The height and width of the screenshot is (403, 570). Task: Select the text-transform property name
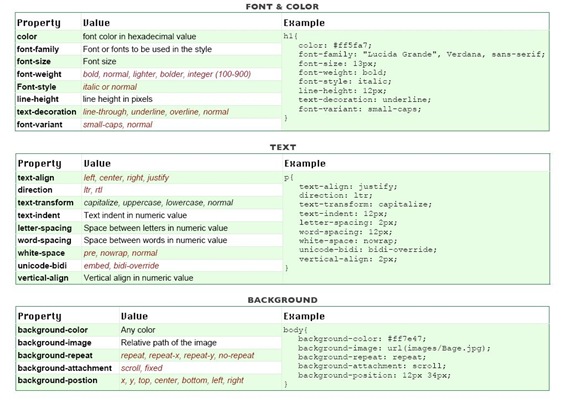45,203
